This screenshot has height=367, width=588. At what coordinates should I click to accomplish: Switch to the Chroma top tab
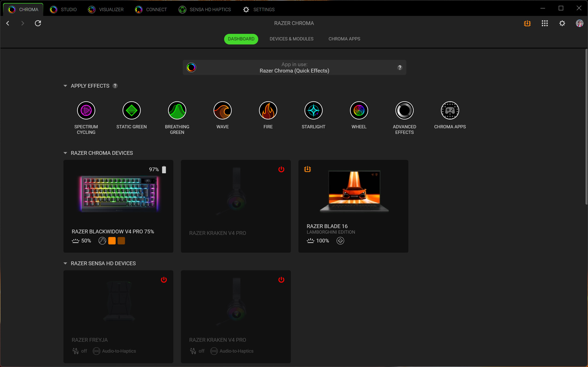tap(24, 9)
